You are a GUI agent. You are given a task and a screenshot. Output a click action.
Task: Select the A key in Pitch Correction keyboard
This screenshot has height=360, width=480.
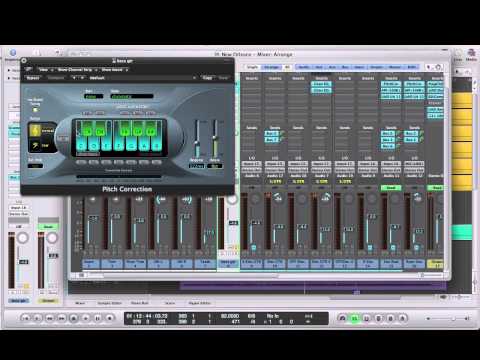coord(144,145)
